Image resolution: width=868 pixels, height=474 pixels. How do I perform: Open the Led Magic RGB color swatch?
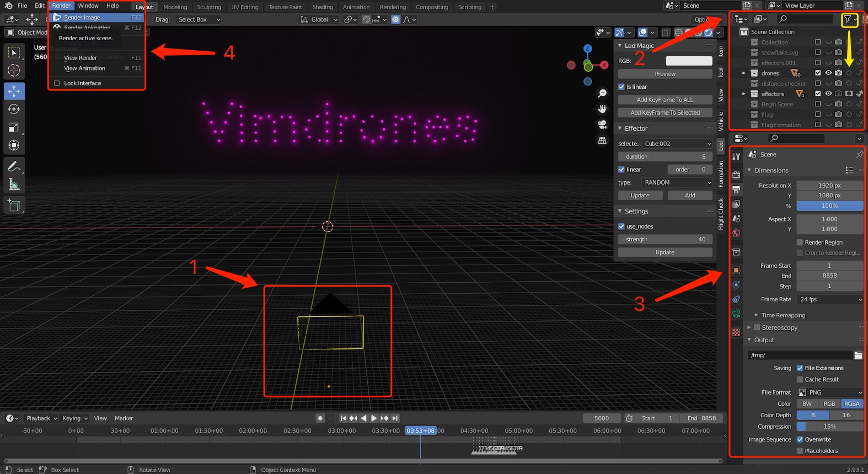689,61
